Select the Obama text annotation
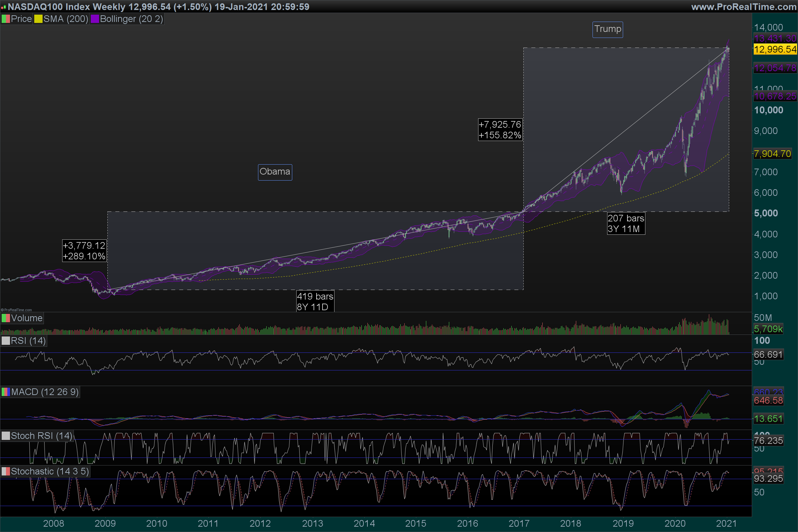The height and width of the screenshot is (532, 798). 275,172
